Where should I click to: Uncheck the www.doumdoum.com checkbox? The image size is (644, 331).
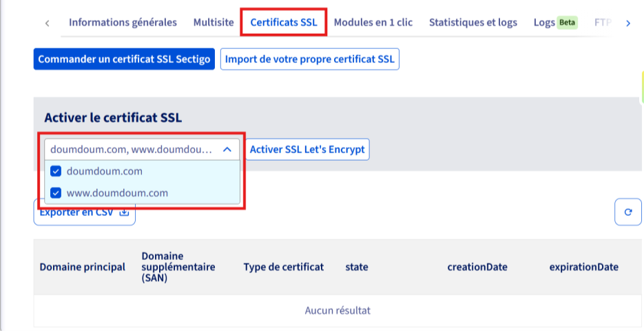[x=56, y=193]
